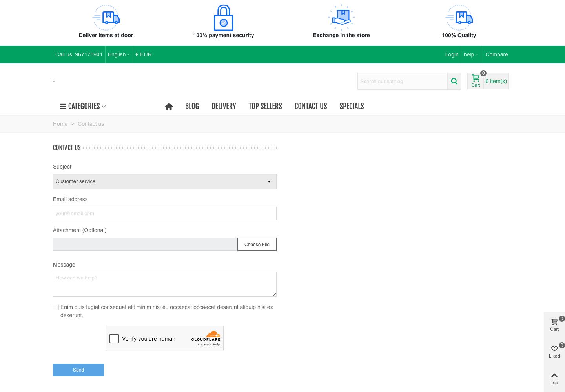565x392 pixels.
Task: Click the Compare link
Action: pos(497,54)
